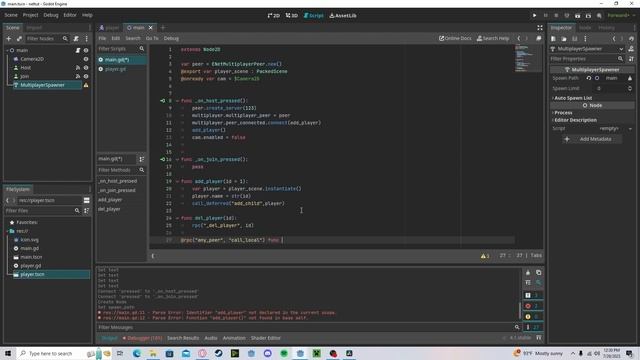Viewport: 640px width, 360px height.
Task: Toggle editor messages filter in Output
Action: tap(533, 327)
